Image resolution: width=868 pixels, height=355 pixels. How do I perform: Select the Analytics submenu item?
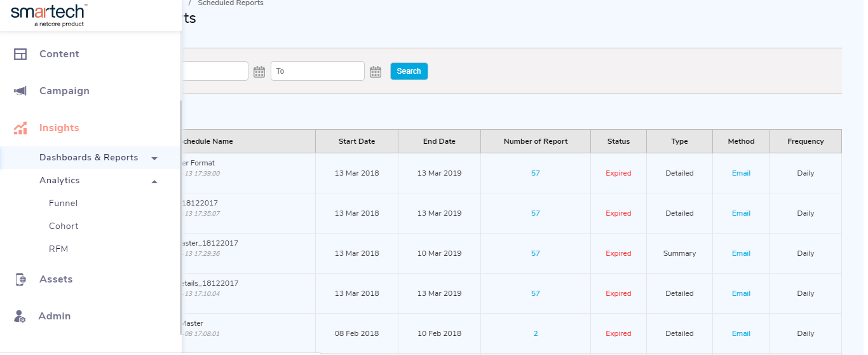(x=60, y=180)
